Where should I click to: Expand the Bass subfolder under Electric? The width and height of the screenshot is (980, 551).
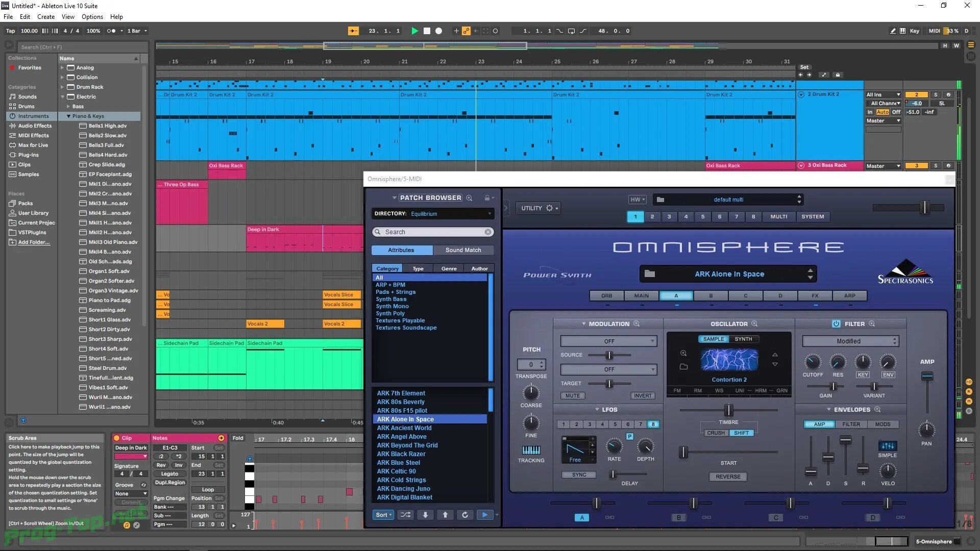point(68,107)
